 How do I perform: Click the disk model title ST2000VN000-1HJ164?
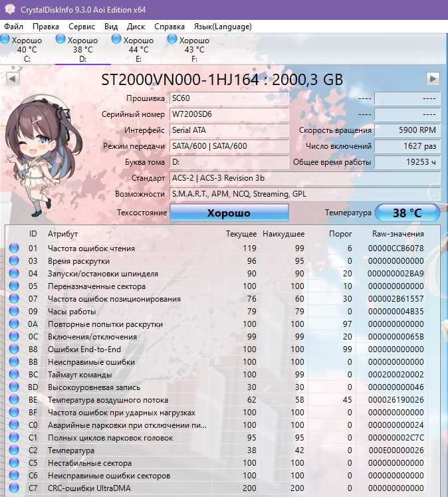tap(222, 80)
